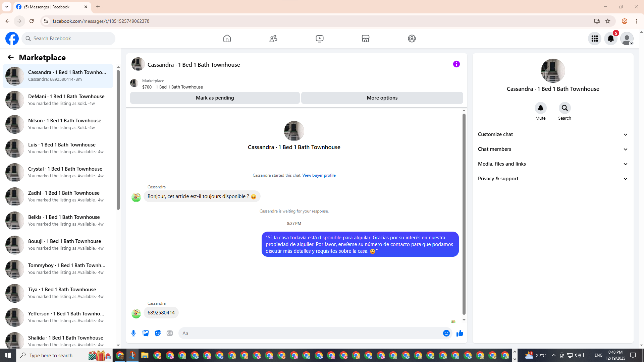This screenshot has width=644, height=362.
Task: Send a thumbs-up like
Action: coord(460,333)
